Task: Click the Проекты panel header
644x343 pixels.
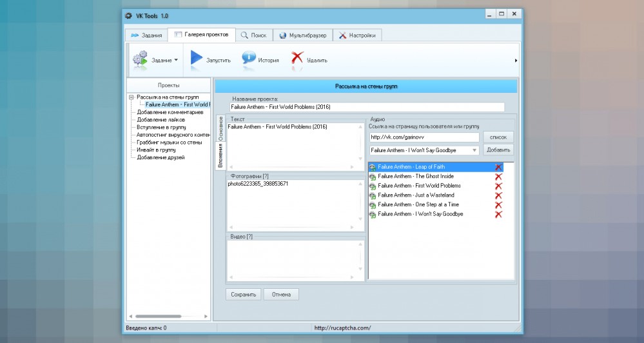Action: click(x=168, y=86)
